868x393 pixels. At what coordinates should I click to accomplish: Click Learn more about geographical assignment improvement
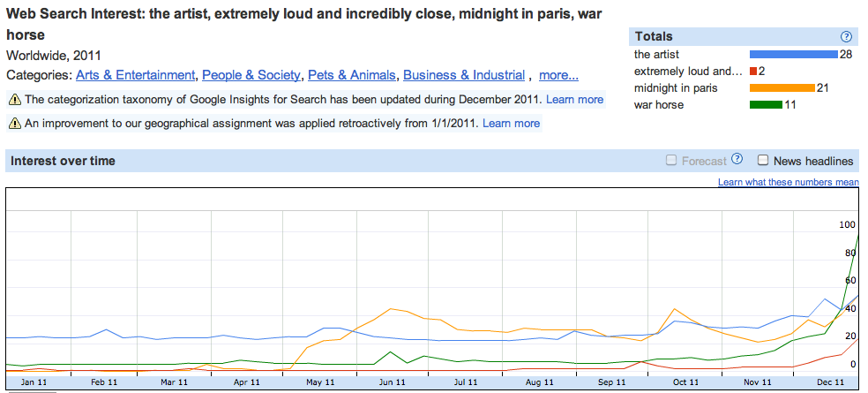coord(512,124)
